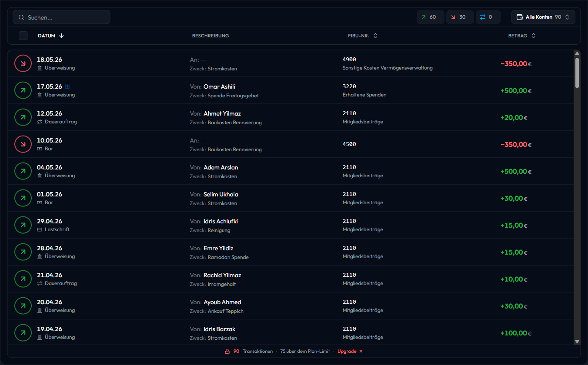Click Zweck Spende Freitagsgebet text
This screenshot has height=365, width=588.
pos(224,96)
